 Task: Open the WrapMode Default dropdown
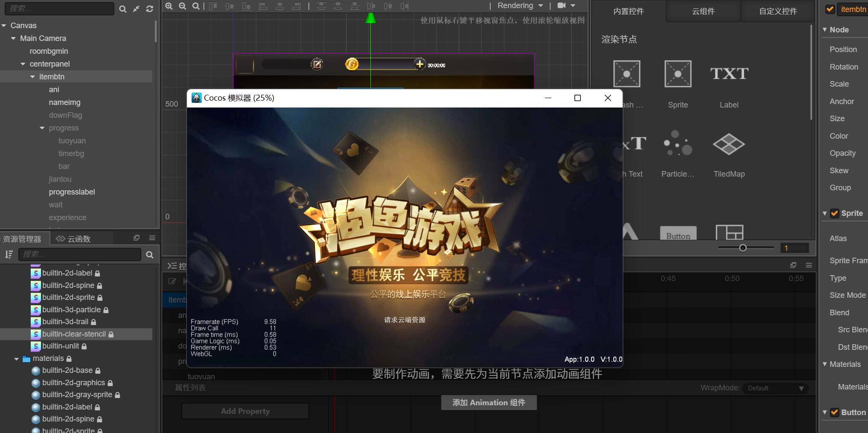click(x=775, y=388)
